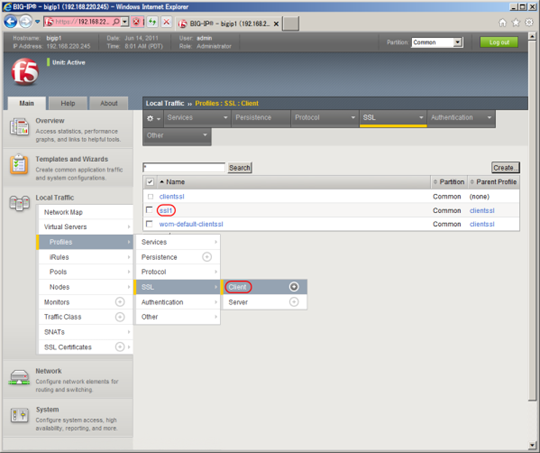The image size is (540, 453).
Task: Click the Create button
Action: [x=505, y=168]
